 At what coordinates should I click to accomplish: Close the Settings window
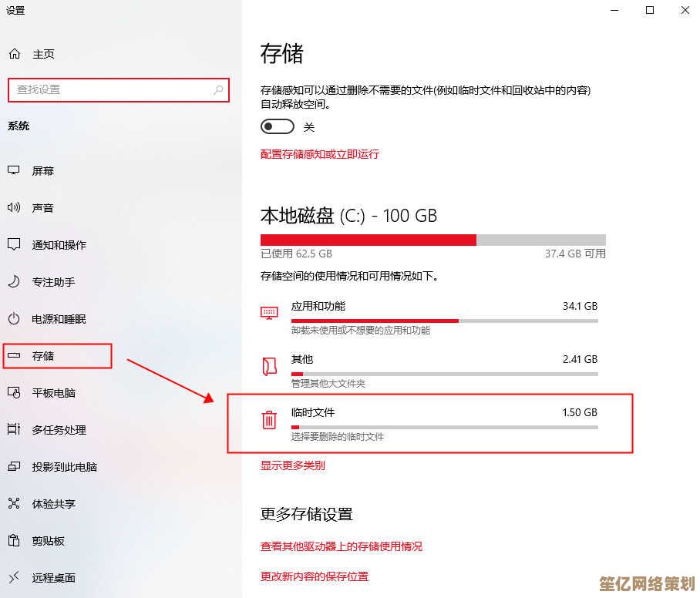[x=685, y=10]
